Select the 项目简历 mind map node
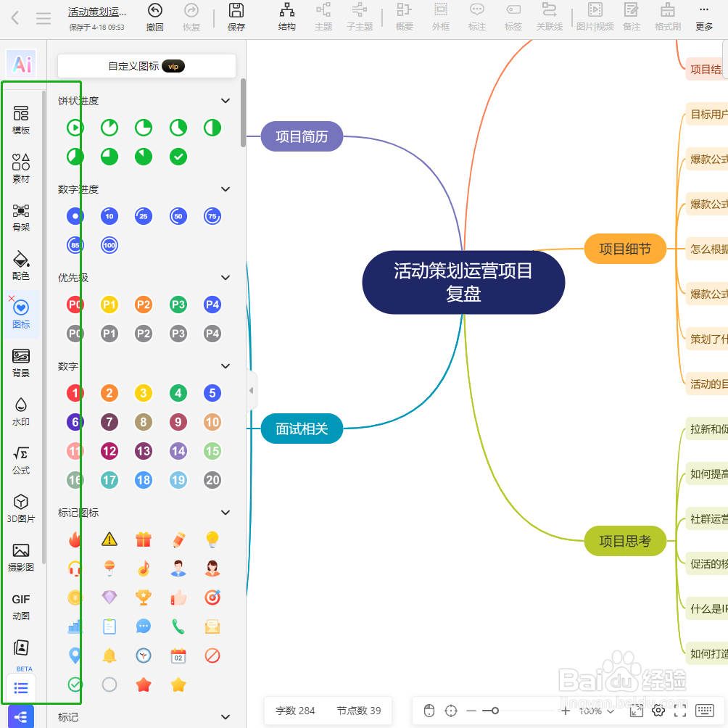Viewport: 728px width, 728px height. coord(302,136)
